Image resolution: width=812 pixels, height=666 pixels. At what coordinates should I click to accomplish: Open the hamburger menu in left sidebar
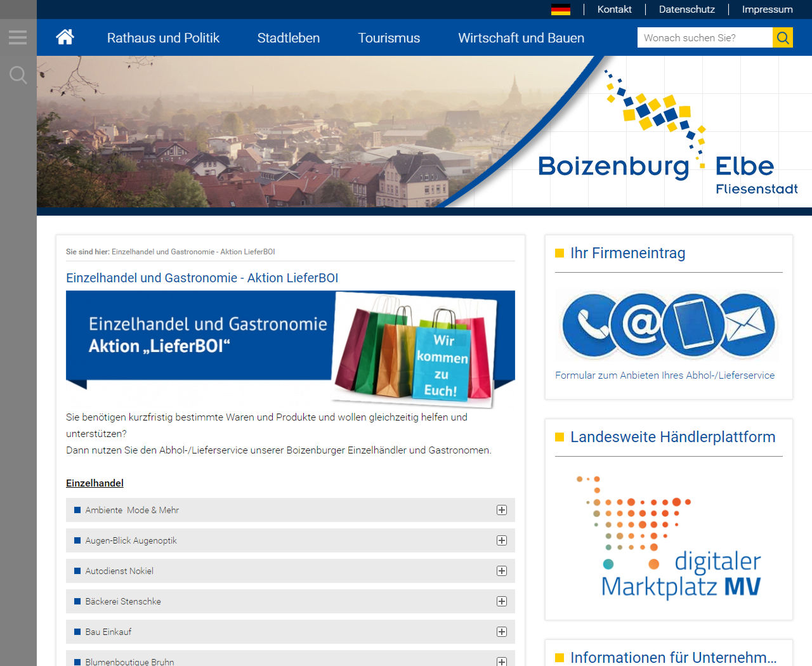pyautogui.click(x=18, y=37)
